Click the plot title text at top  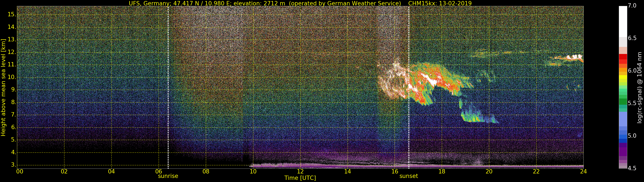click(300, 3)
